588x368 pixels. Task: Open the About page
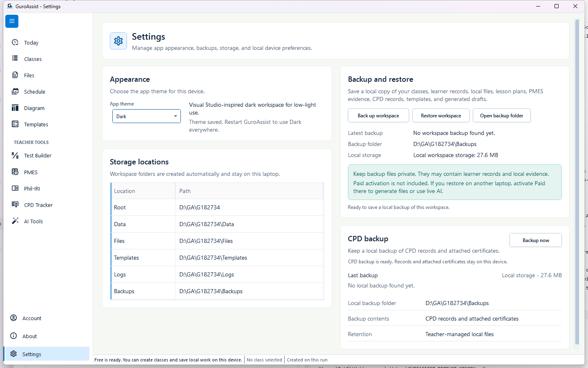point(47,336)
